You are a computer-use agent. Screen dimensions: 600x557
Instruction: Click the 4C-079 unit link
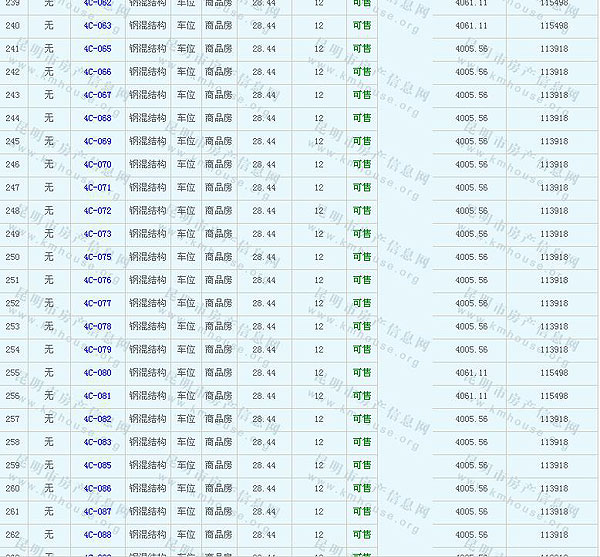(97, 349)
